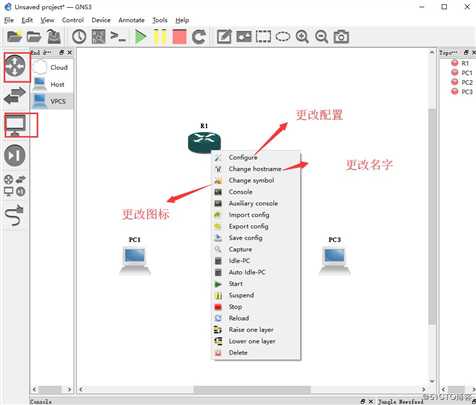Click the Open project folder icon
Image resolution: width=476 pixels, height=405 pixels.
(x=34, y=36)
